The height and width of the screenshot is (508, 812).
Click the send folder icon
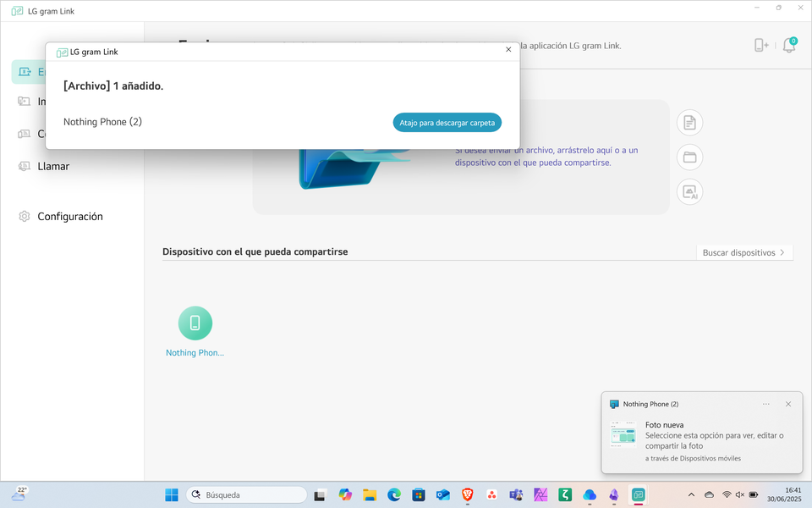(689, 157)
